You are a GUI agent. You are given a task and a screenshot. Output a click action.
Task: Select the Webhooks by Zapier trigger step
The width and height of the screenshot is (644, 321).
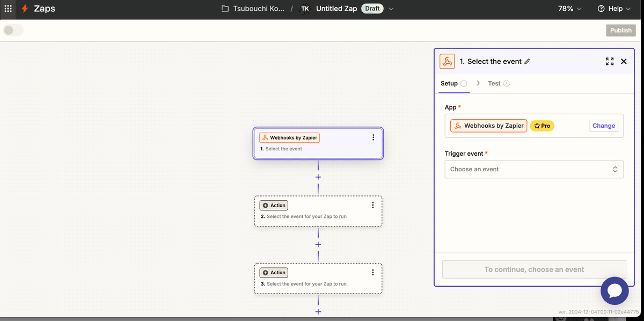tap(318, 143)
